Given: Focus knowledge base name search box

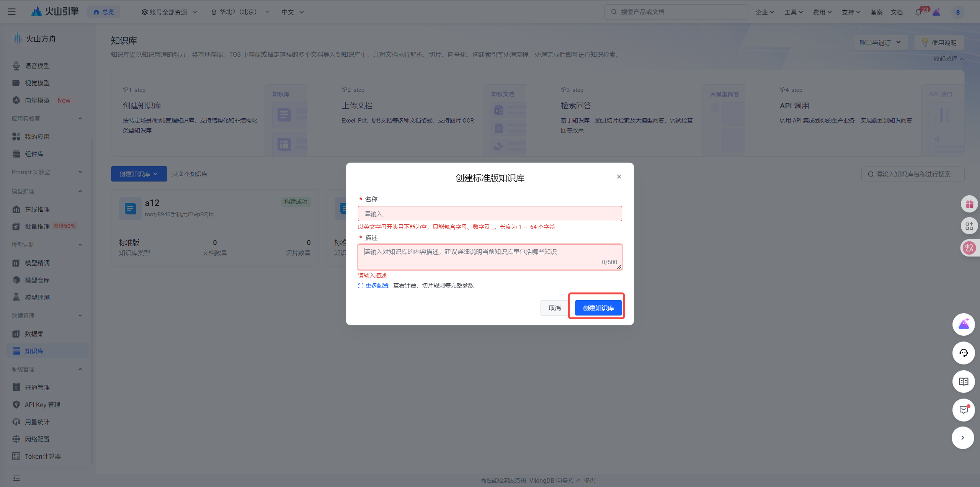Looking at the screenshot, I should pyautogui.click(x=913, y=174).
